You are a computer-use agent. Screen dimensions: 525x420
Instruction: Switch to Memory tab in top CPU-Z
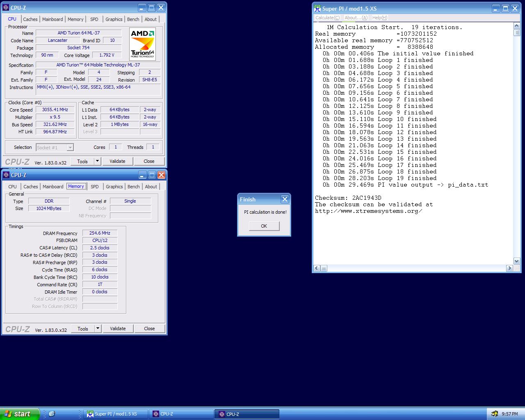75,19
